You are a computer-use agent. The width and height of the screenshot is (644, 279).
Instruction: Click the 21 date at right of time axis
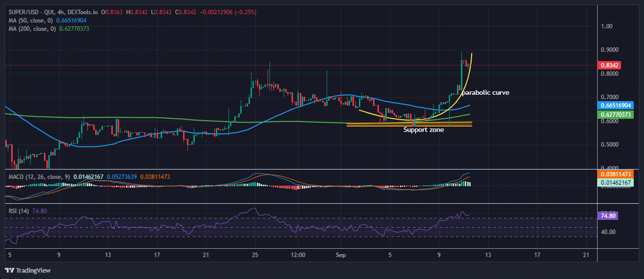pyautogui.click(x=587, y=255)
